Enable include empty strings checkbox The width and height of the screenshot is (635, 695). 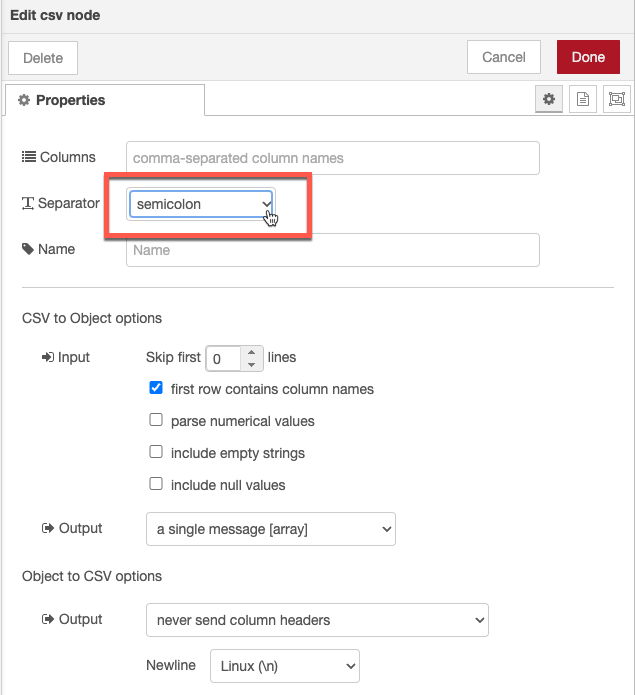coord(156,452)
